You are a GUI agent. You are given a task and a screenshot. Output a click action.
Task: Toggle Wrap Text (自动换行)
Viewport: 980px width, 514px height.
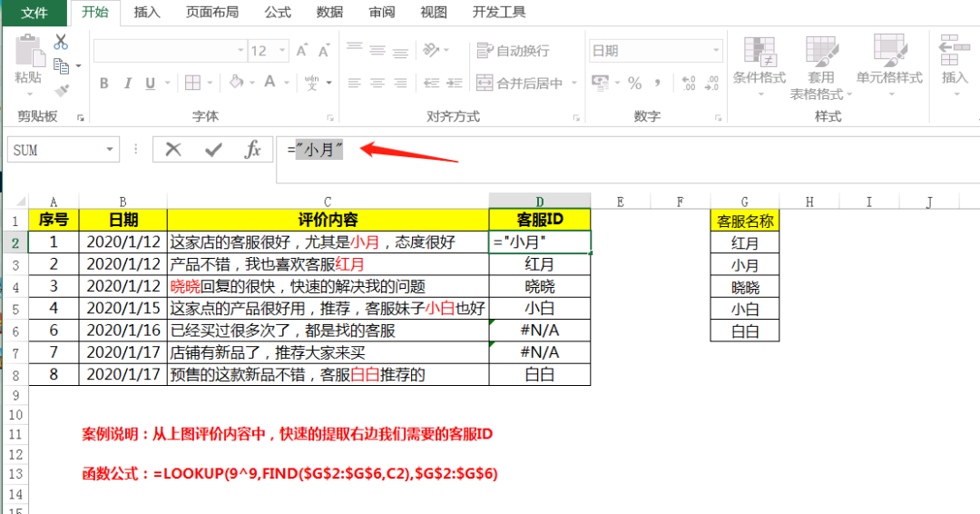pos(513,51)
